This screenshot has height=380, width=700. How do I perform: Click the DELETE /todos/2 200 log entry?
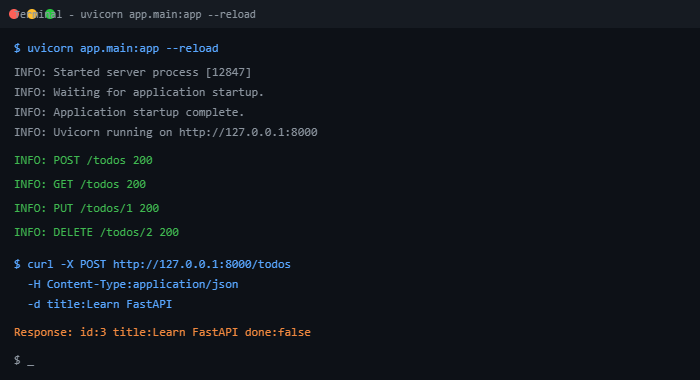[96, 233]
